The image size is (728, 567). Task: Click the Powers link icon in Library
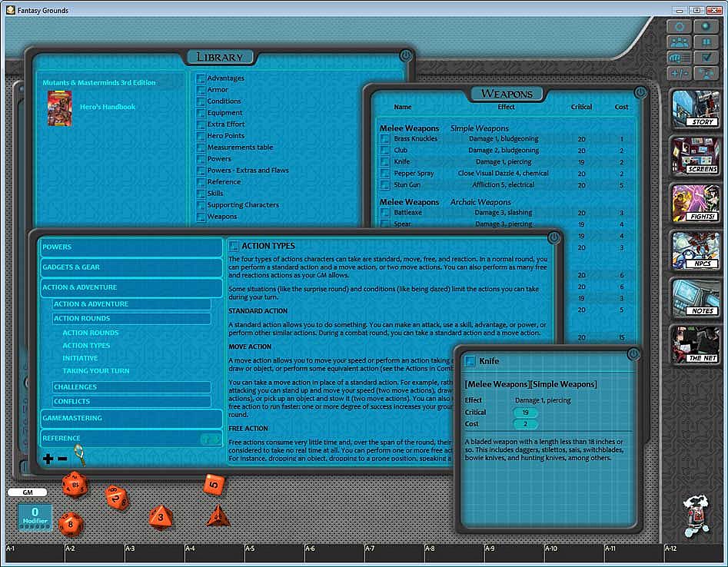201,159
